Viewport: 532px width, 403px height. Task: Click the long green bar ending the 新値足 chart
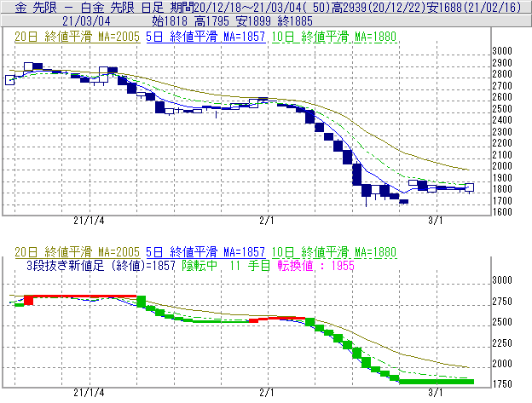[437, 382]
